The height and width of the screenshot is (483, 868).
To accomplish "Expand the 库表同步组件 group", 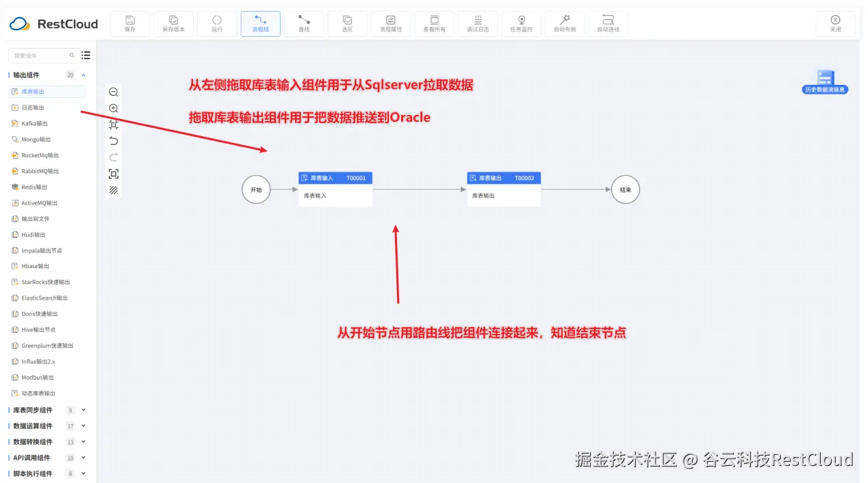I will coord(84,410).
